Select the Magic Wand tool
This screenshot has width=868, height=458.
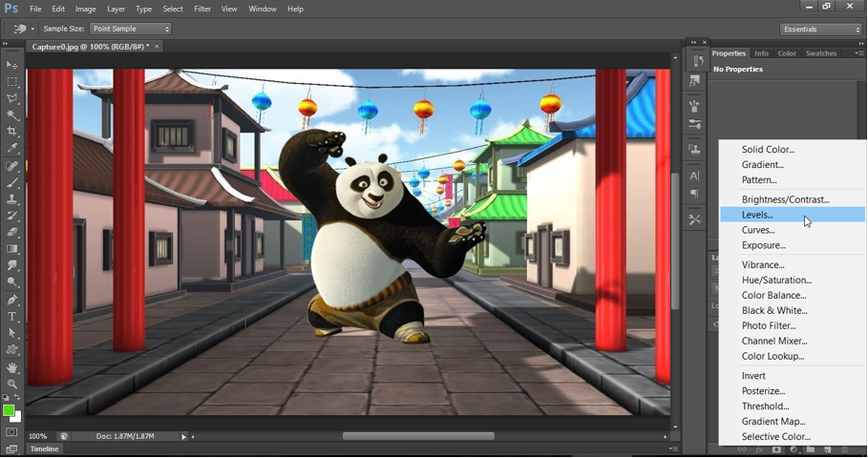point(11,115)
